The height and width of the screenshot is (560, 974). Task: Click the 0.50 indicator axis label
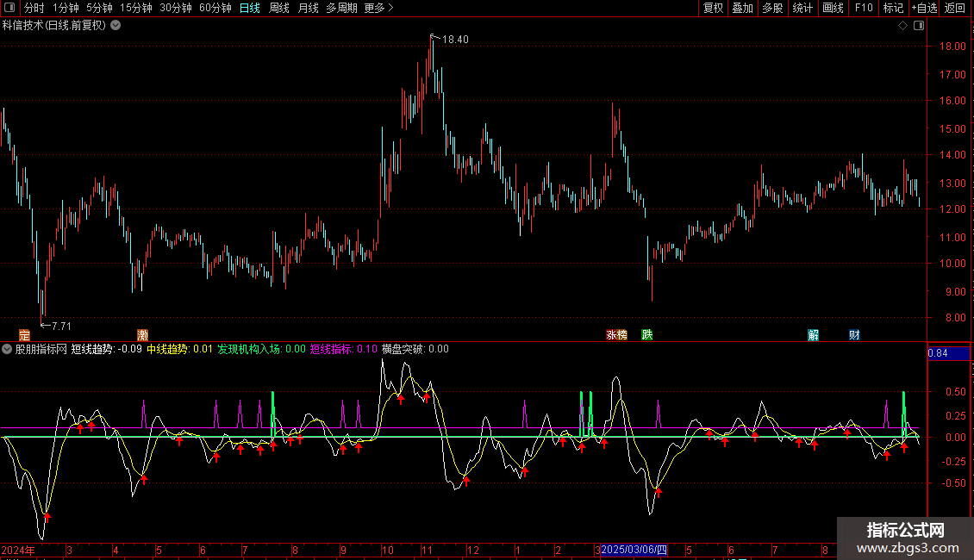pos(955,392)
